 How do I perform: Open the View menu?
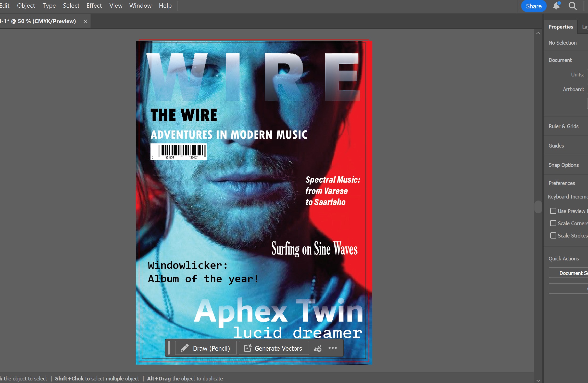116,6
